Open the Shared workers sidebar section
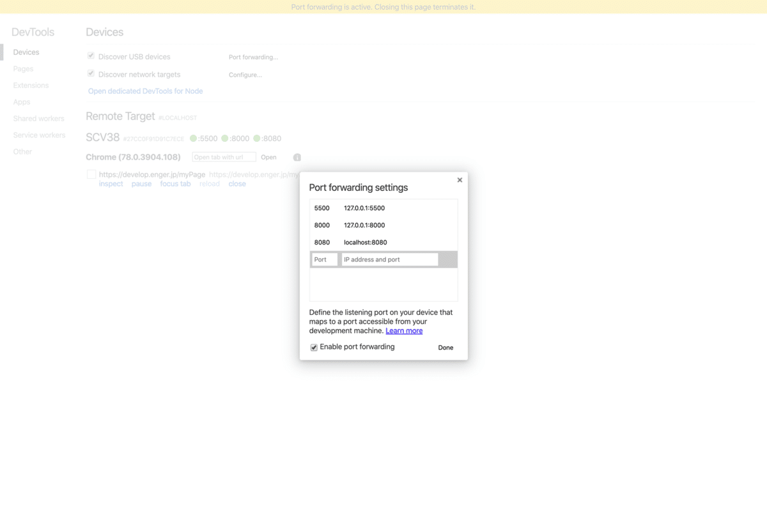Screen dimensions: 767x532 coord(39,119)
